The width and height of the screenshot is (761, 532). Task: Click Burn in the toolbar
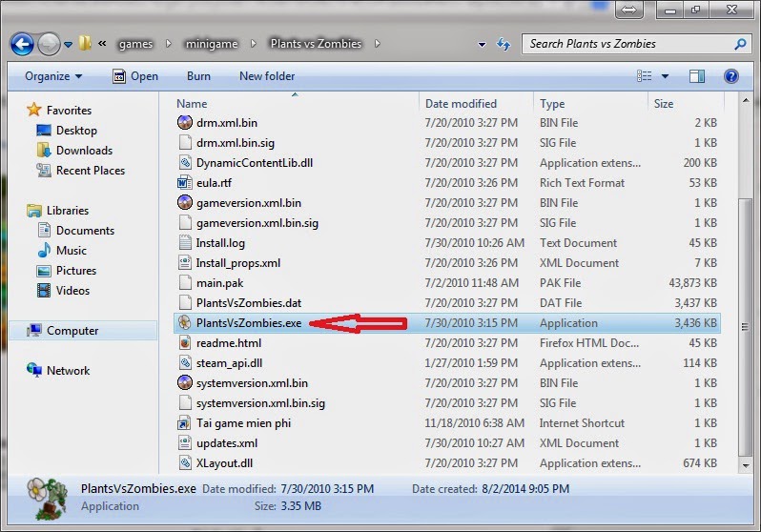[x=198, y=76]
